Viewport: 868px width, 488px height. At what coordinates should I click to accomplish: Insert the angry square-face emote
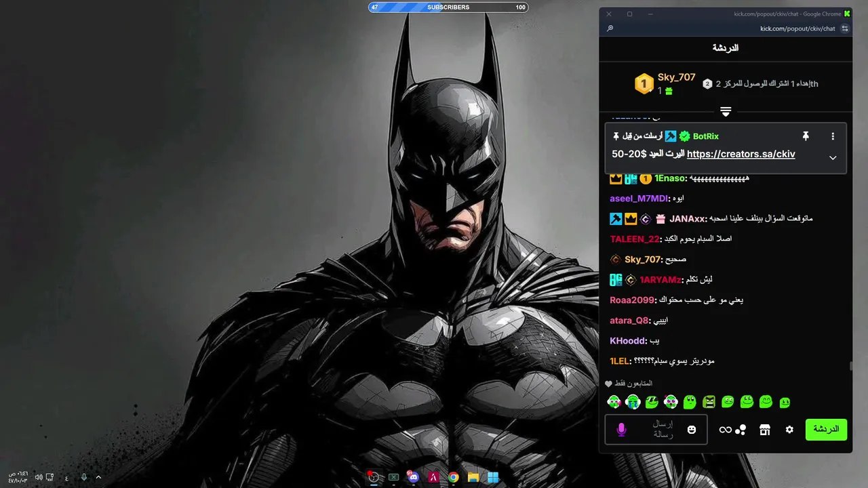tap(709, 402)
